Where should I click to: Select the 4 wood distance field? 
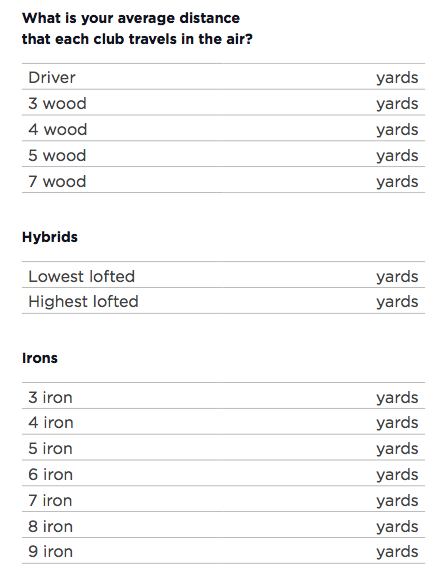click(223, 128)
